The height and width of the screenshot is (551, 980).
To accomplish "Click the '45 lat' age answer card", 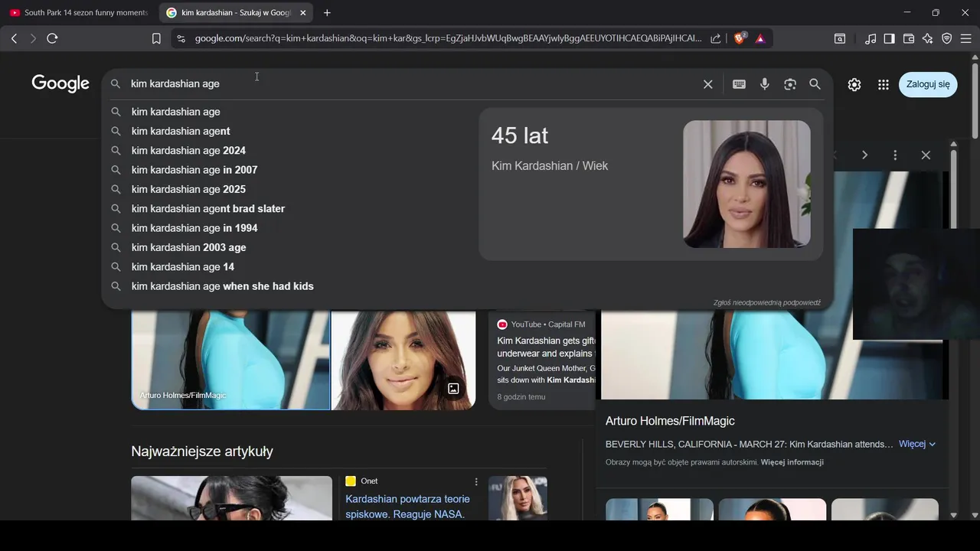I will (651, 184).
